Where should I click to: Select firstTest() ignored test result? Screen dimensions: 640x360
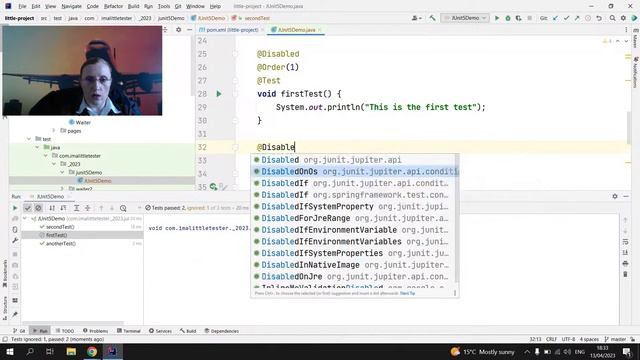tap(57, 235)
